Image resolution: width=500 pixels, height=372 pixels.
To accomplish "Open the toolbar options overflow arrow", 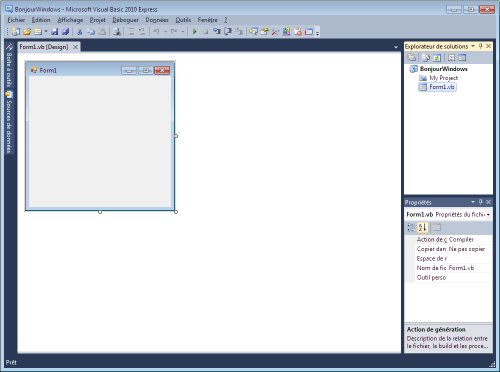I will pyautogui.click(x=318, y=32).
